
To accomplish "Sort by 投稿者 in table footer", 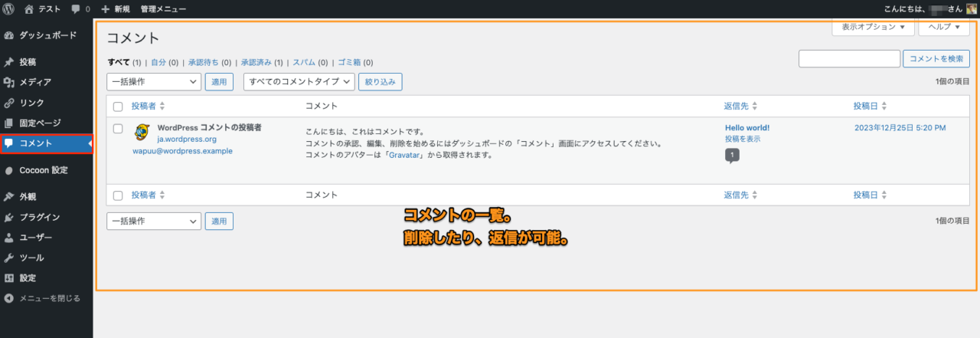I will 148,195.
